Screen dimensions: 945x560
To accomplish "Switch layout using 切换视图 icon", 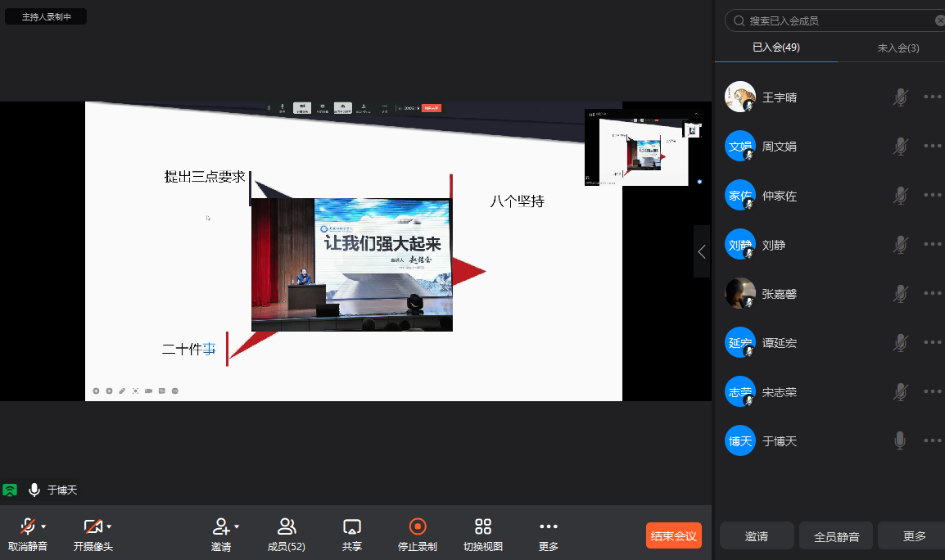I will (482, 526).
